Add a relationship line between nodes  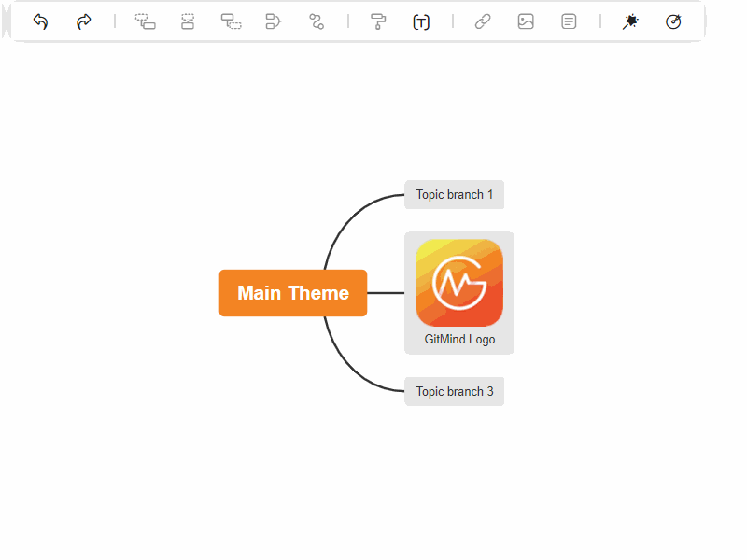pos(317,21)
